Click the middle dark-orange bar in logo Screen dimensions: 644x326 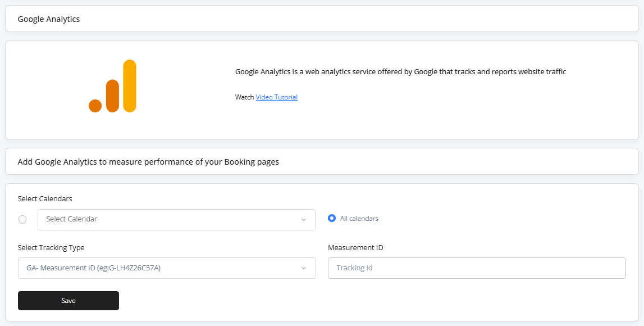pyautogui.click(x=112, y=96)
